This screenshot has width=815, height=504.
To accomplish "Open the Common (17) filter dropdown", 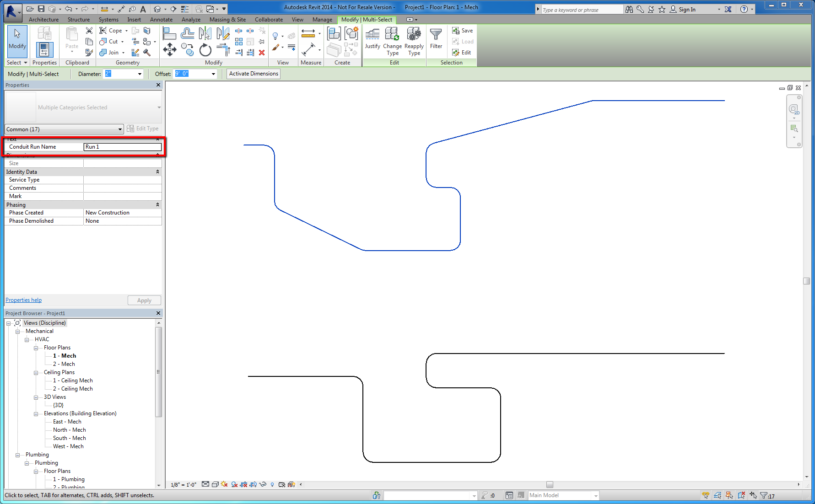I will point(64,129).
